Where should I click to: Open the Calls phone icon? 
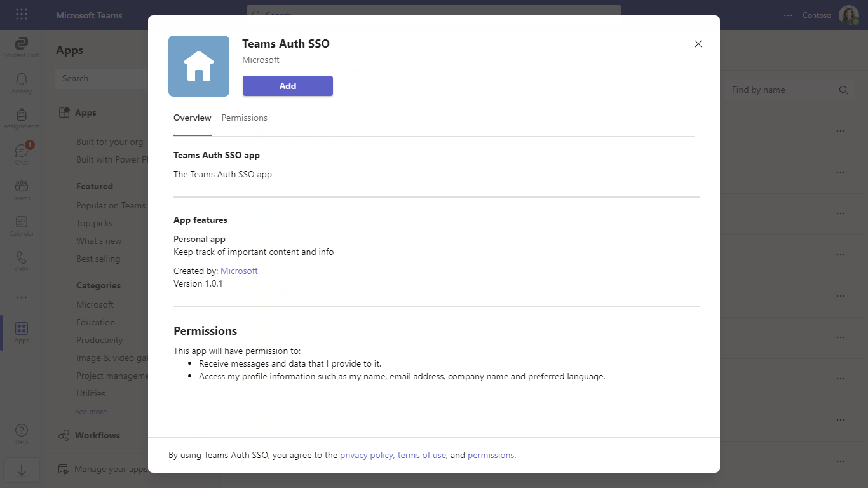click(x=22, y=259)
